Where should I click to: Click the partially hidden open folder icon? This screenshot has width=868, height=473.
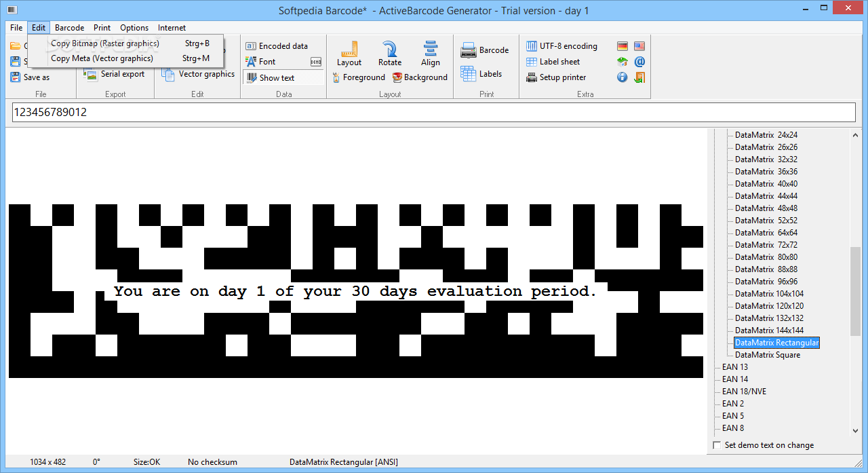click(x=16, y=46)
